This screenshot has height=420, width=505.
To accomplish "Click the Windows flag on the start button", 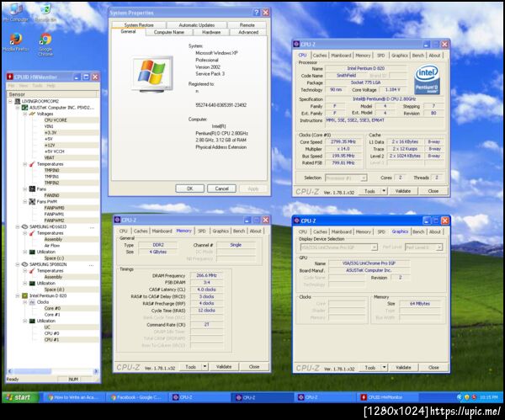I will click(10, 397).
